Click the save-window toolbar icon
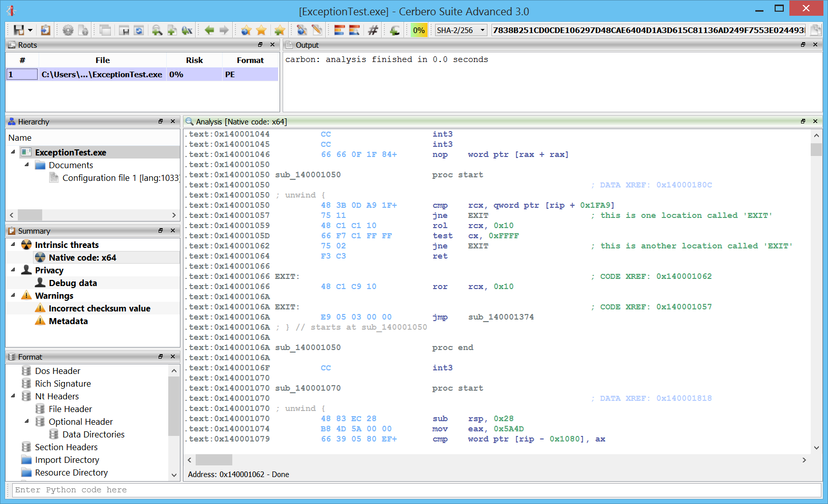This screenshot has height=504, width=828. (x=124, y=30)
